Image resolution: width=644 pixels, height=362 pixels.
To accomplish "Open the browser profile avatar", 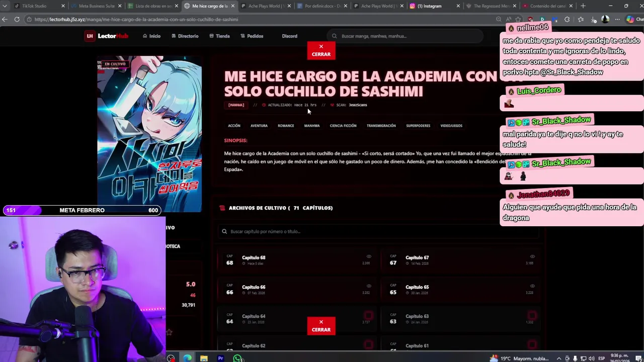I will 605,19.
